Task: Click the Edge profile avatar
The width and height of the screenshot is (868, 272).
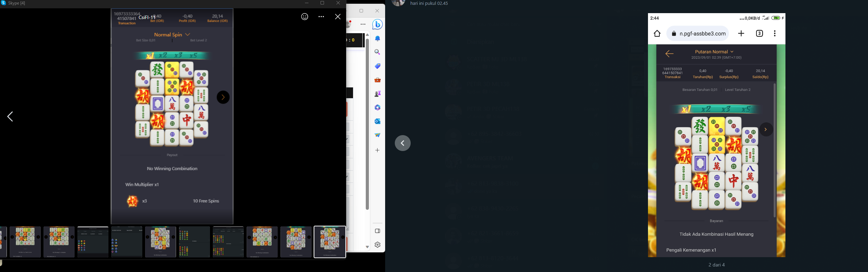Action: point(349,24)
